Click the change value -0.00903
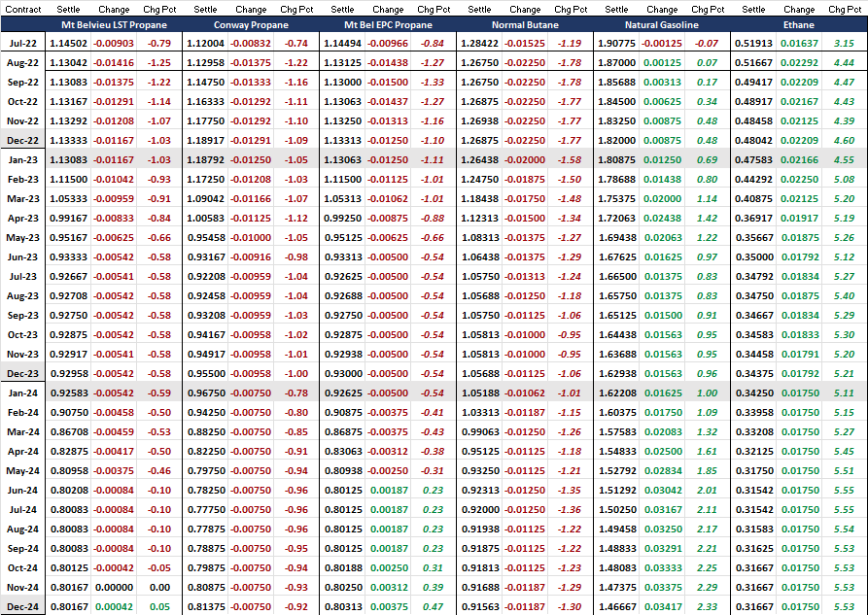 click(x=114, y=43)
